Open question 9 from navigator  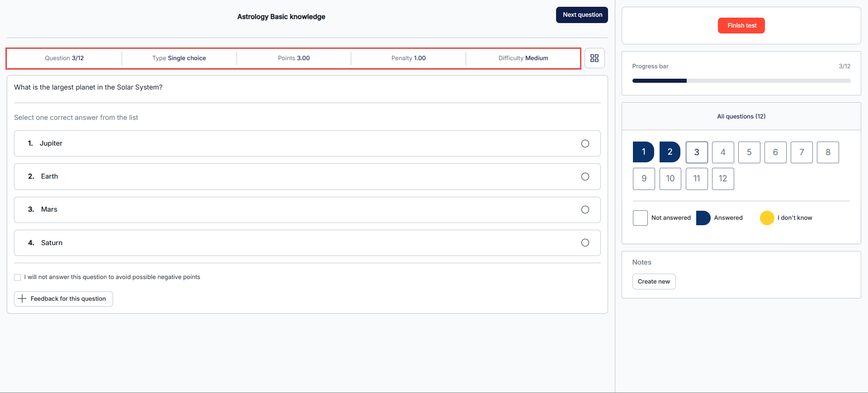tap(644, 179)
